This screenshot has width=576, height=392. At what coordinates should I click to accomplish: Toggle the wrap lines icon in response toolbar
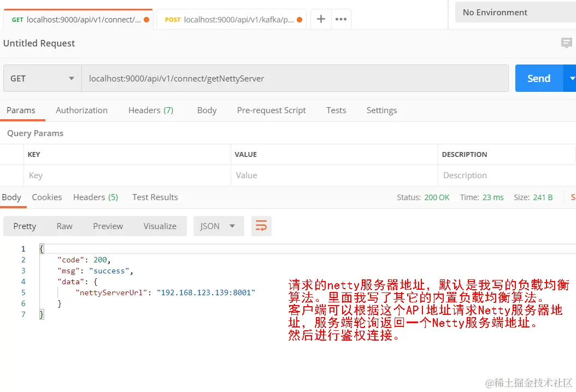tap(261, 226)
